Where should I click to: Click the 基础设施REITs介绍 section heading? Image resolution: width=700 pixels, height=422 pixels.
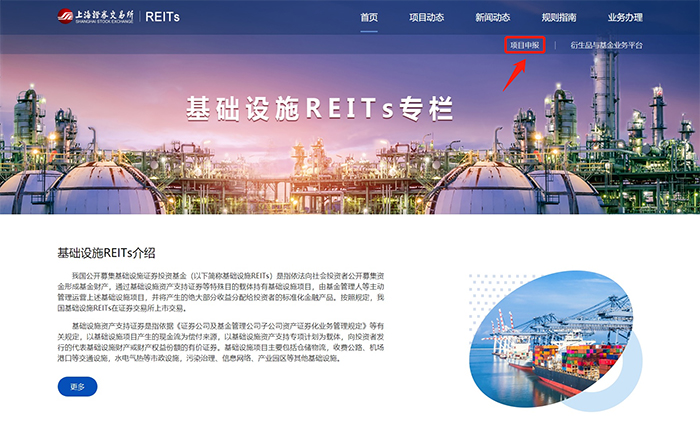coord(106,253)
